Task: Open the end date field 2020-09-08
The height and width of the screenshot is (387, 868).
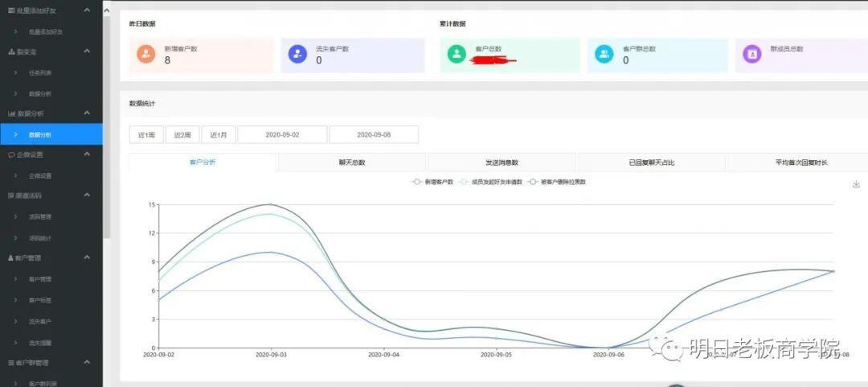Action: tap(374, 134)
